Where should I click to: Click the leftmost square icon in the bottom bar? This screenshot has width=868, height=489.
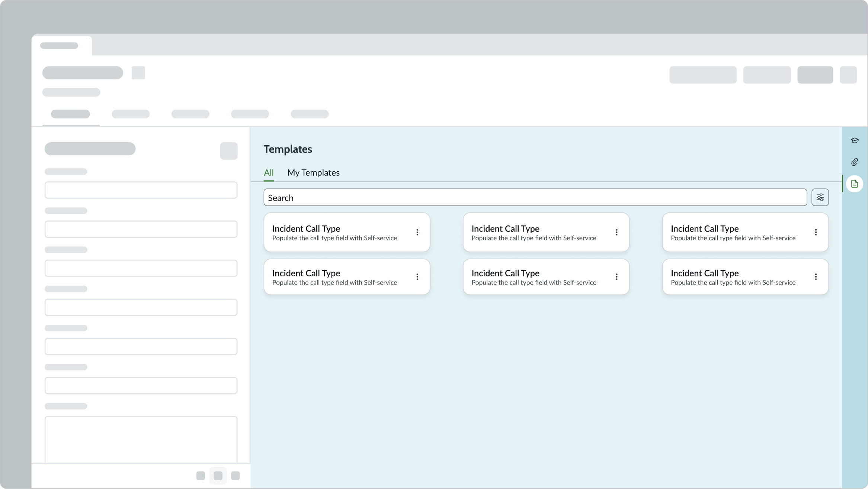pyautogui.click(x=201, y=475)
